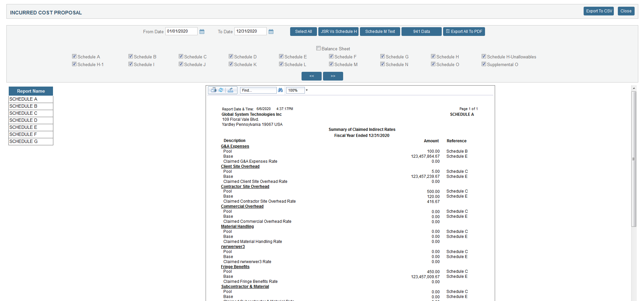Click the Export To CSV button

tap(599, 11)
